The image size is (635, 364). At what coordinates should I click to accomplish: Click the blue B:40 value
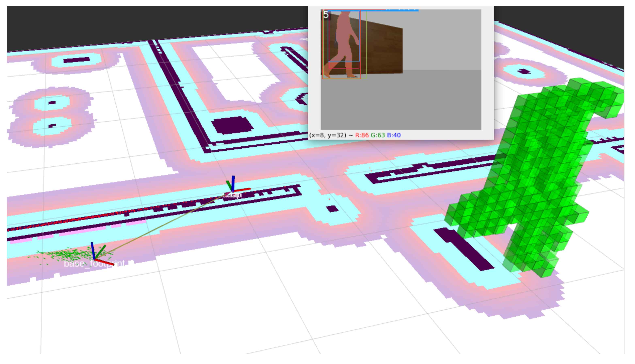coord(394,135)
